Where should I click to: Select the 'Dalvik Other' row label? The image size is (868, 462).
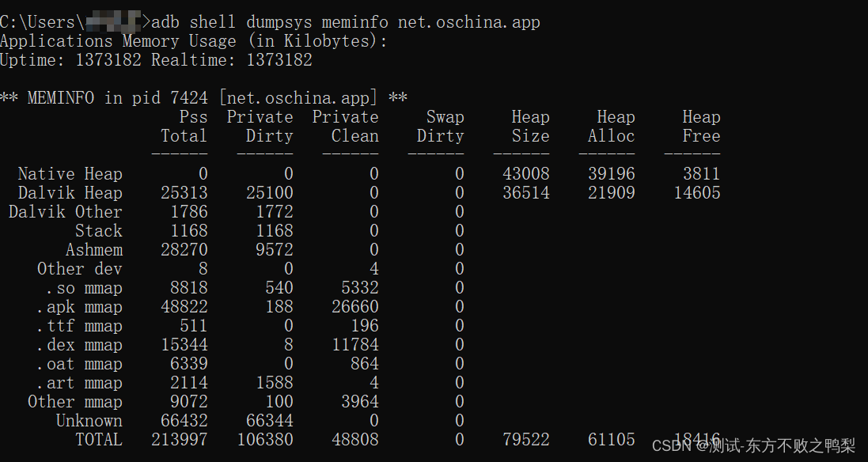pyautogui.click(x=66, y=212)
